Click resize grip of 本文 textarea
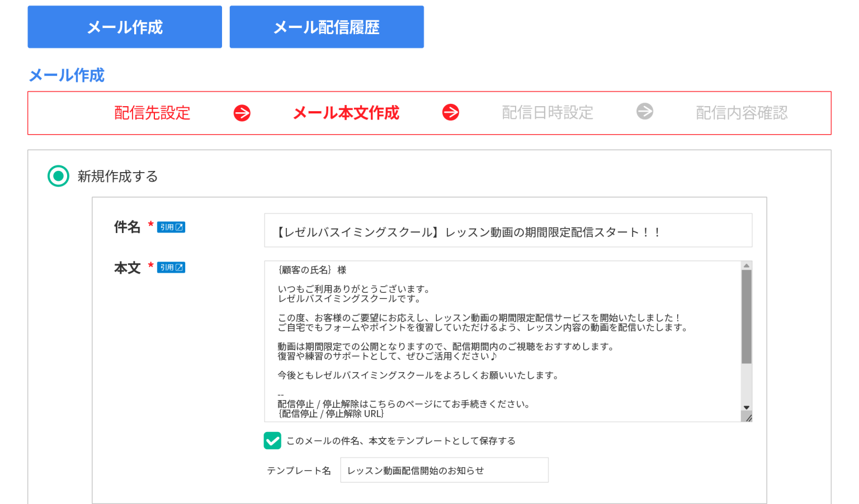Viewport: 859px width, 504px height. (x=747, y=417)
